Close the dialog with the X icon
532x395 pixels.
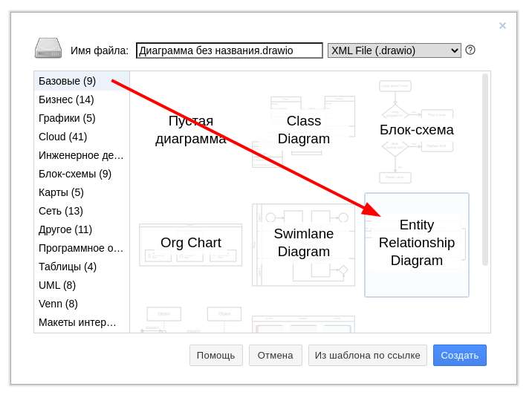click(502, 26)
